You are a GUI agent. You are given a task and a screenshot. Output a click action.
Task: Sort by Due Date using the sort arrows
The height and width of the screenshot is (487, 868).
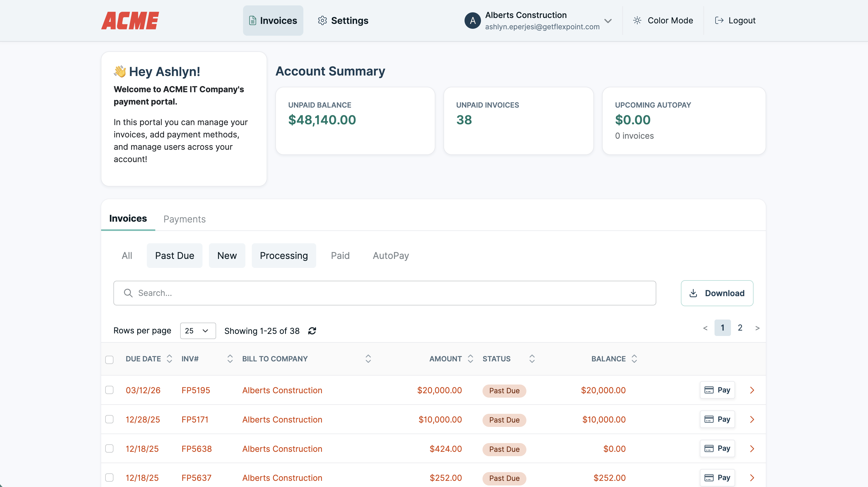pos(169,359)
